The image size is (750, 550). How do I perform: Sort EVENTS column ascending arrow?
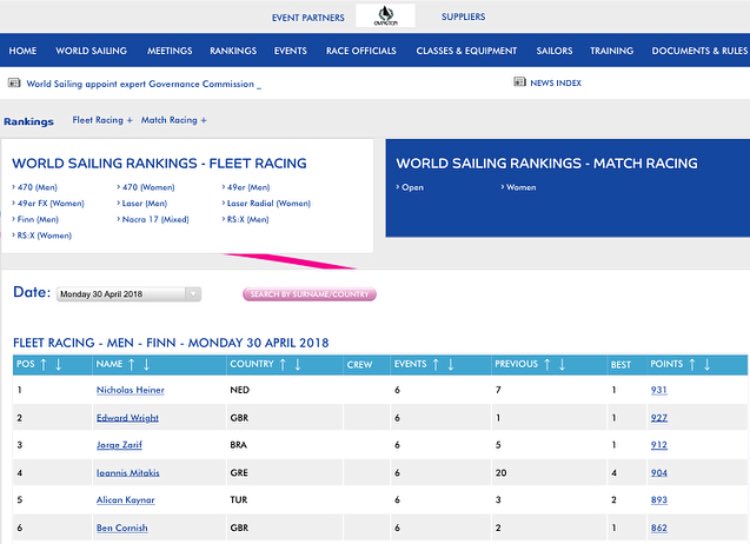(436, 364)
